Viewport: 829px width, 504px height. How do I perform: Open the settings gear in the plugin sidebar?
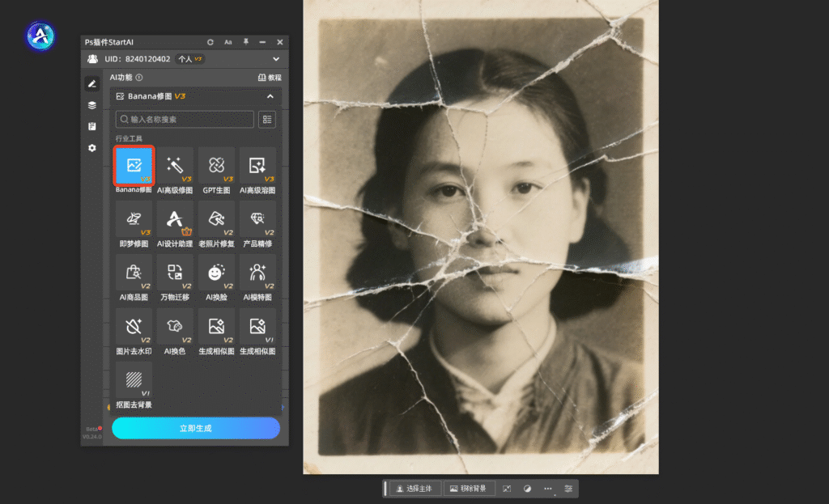click(92, 148)
